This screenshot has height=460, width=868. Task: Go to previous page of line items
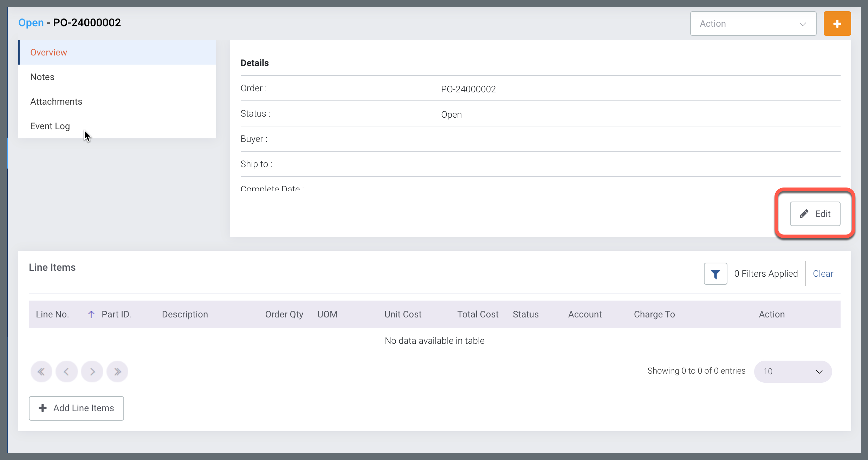pos(66,372)
